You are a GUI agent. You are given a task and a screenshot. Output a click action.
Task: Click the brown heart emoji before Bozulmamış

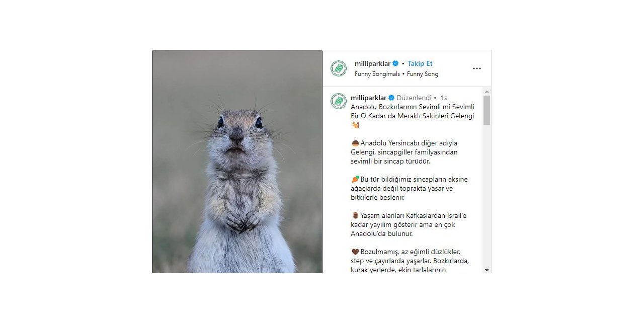355,252
